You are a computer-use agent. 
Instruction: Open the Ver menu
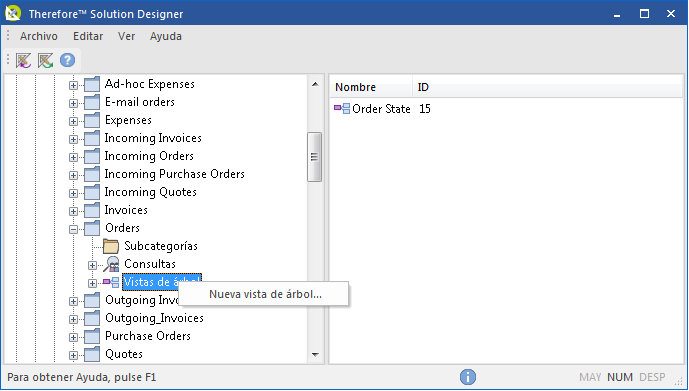[126, 36]
